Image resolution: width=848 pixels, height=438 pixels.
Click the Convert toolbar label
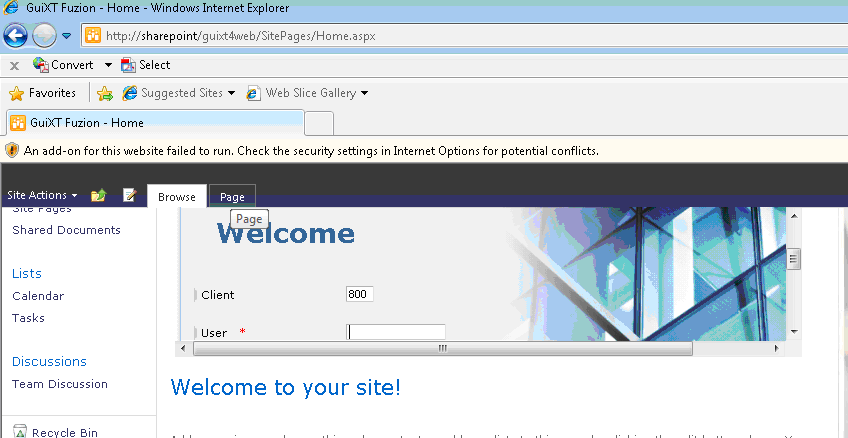tap(72, 65)
